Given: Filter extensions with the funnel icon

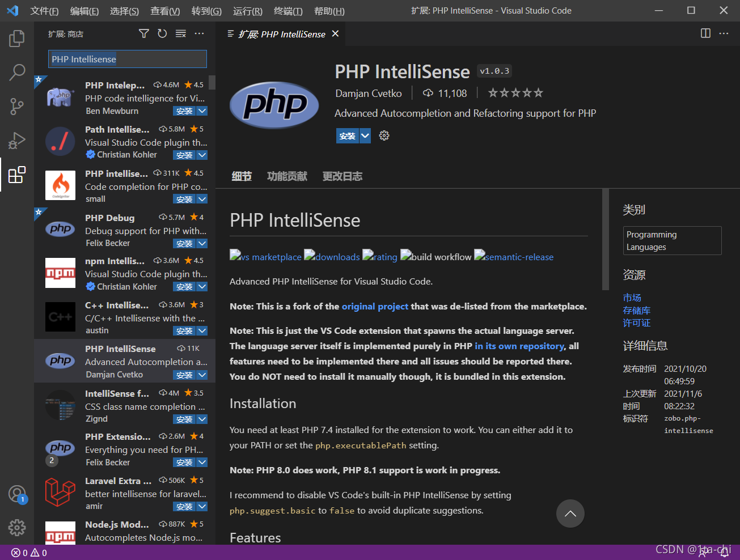Looking at the screenshot, I should pyautogui.click(x=144, y=34).
